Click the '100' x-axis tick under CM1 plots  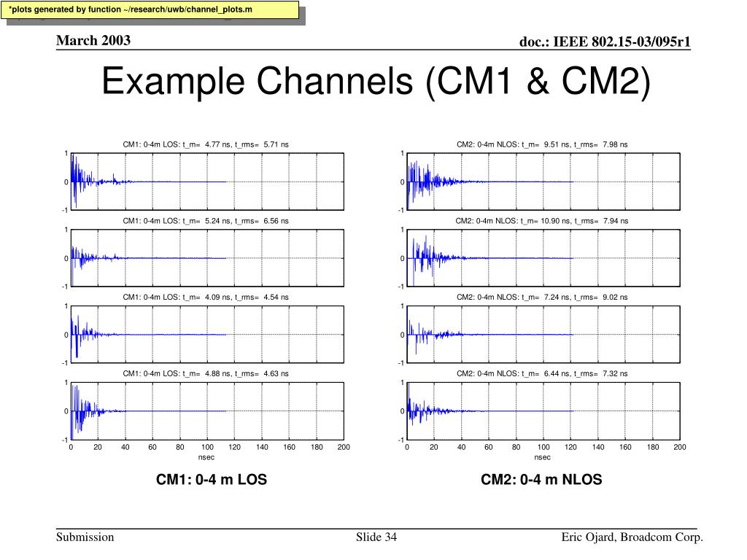pos(207,447)
